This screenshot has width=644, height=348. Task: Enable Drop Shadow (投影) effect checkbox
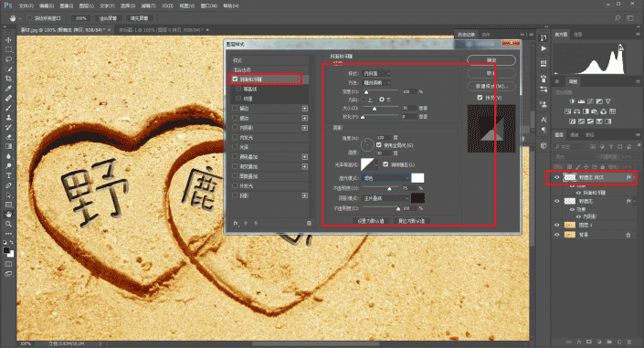click(x=235, y=195)
